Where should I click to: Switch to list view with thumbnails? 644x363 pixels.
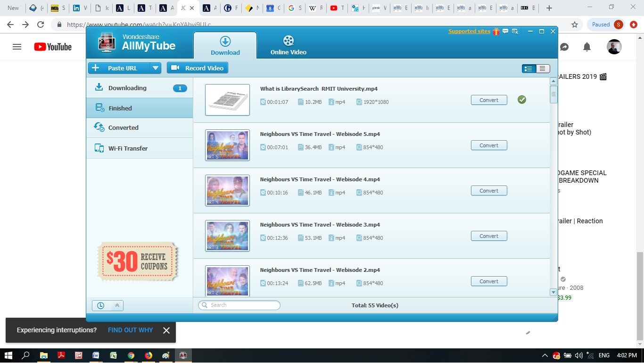point(528,68)
